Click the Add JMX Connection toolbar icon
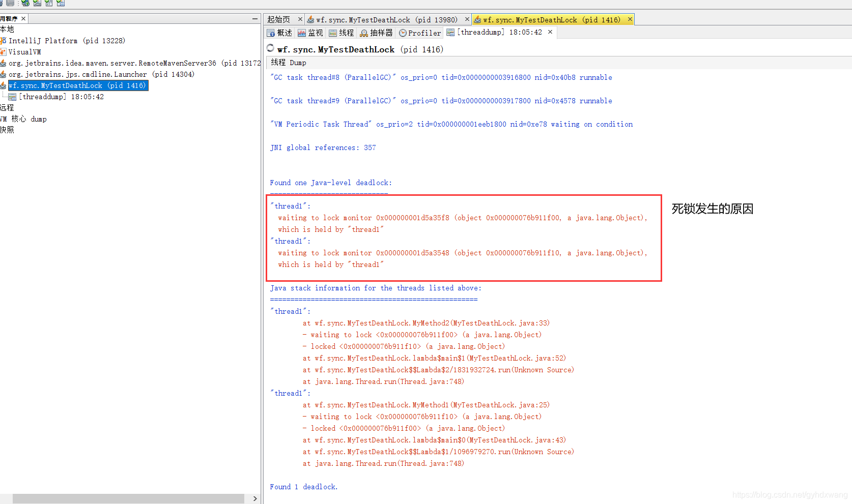The height and width of the screenshot is (504, 852). [x=37, y=3]
